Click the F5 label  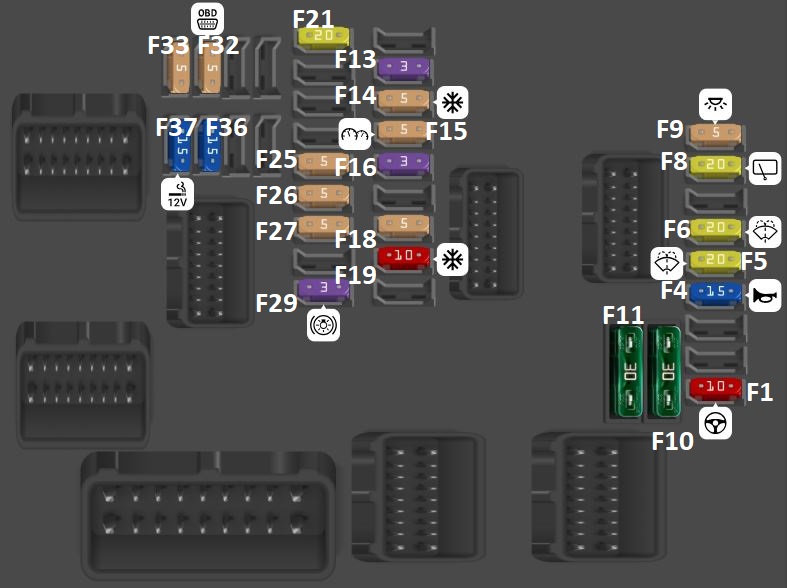(x=754, y=261)
